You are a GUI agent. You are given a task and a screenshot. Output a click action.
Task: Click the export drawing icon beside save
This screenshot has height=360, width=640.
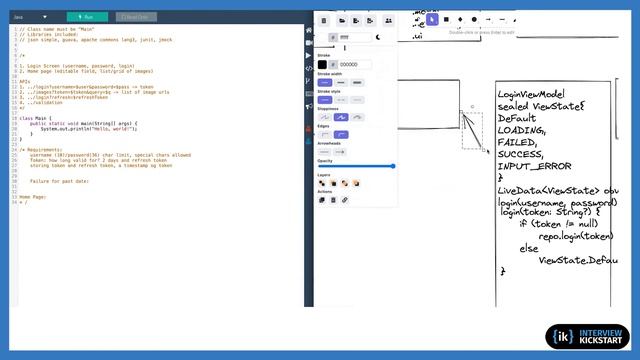click(x=370, y=20)
